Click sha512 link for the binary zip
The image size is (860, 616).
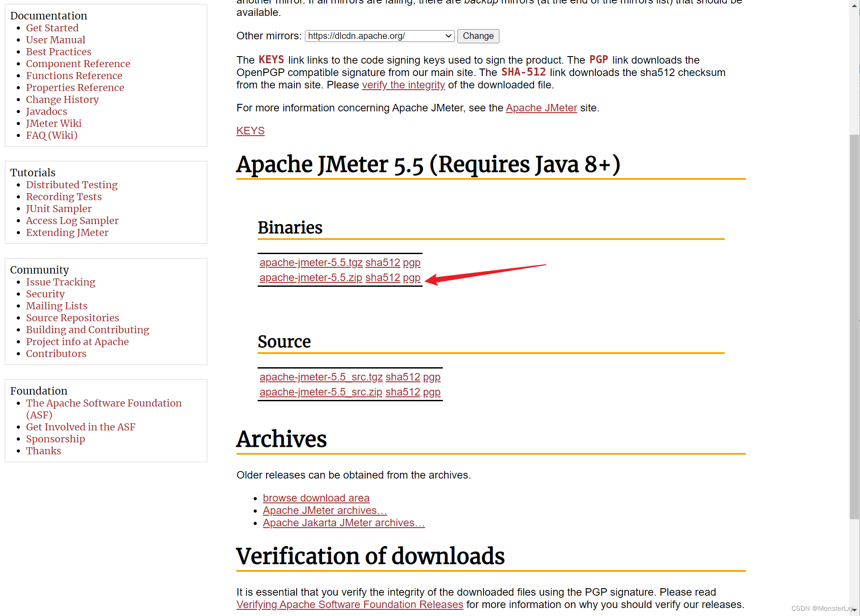pos(382,278)
